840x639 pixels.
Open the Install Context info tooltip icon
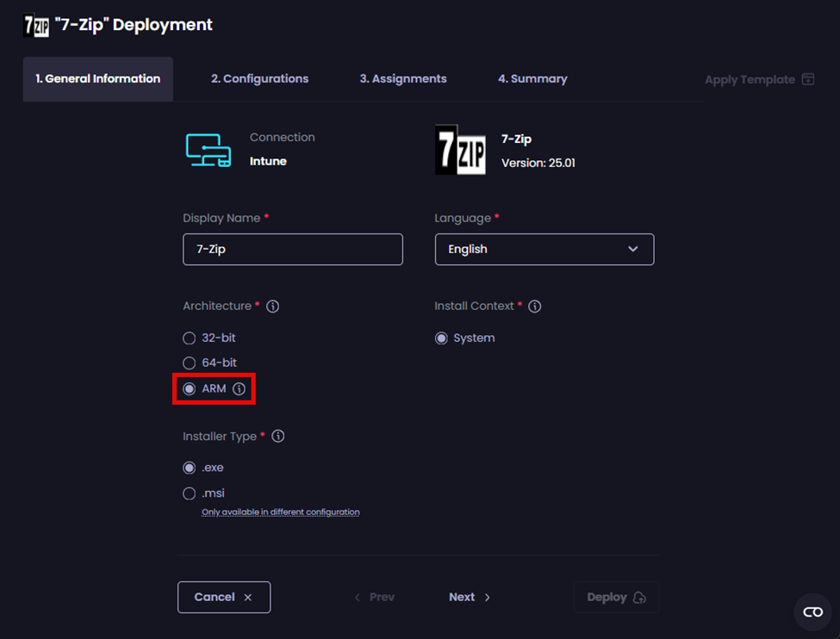point(535,306)
